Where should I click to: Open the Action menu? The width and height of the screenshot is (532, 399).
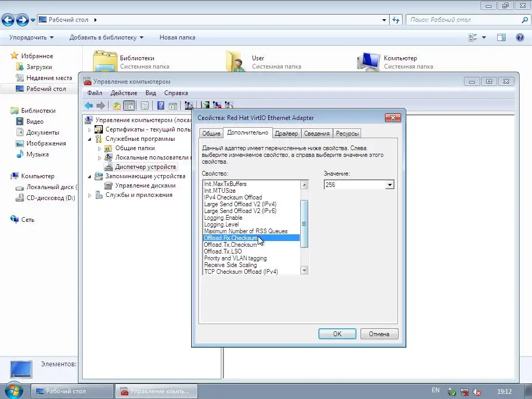tap(124, 93)
